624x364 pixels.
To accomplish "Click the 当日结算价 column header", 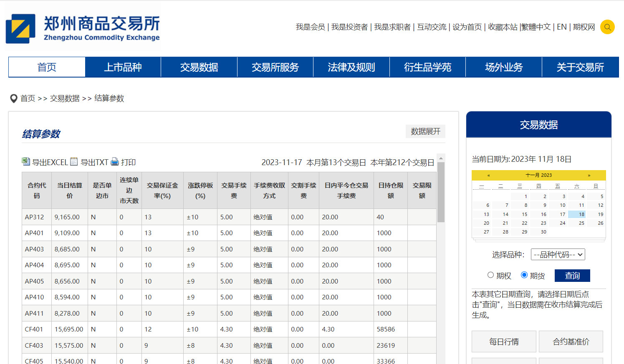I will pyautogui.click(x=70, y=191).
